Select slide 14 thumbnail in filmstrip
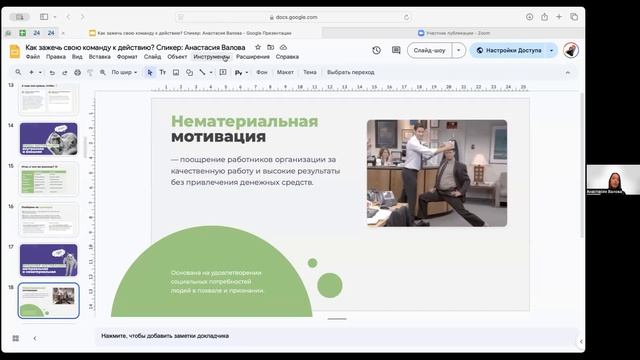 (x=49, y=139)
